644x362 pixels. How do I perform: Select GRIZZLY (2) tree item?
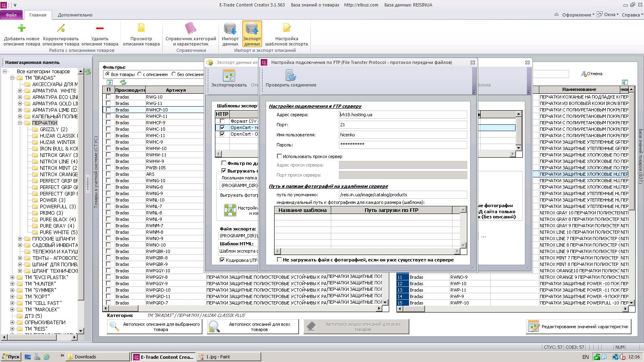tap(54, 130)
